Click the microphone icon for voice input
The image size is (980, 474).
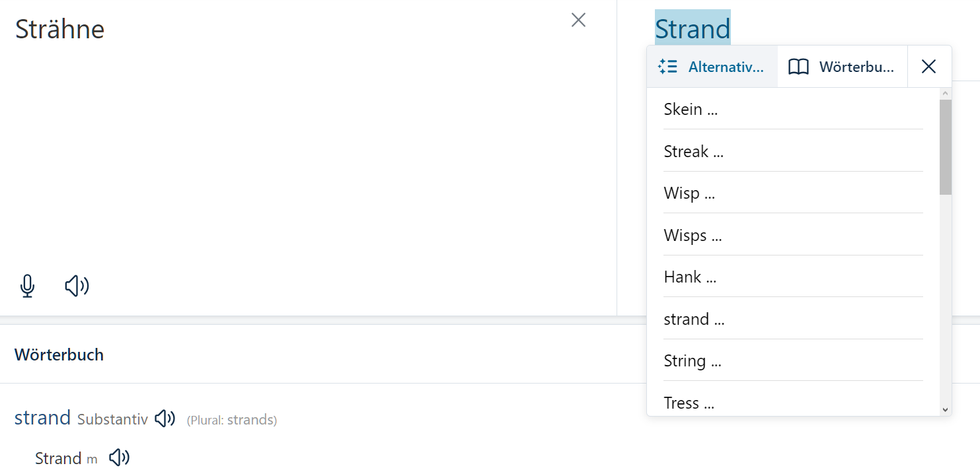27,286
